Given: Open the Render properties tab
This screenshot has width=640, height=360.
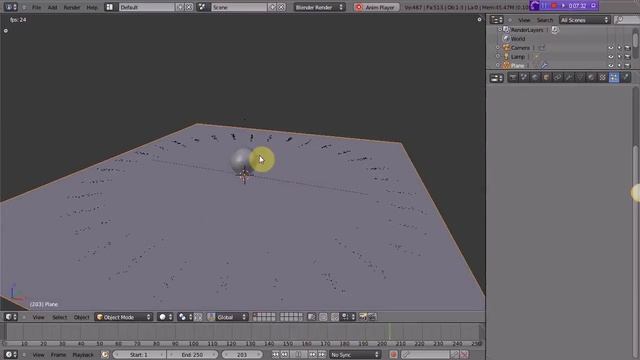Looking at the screenshot, I should pyautogui.click(x=513, y=78).
